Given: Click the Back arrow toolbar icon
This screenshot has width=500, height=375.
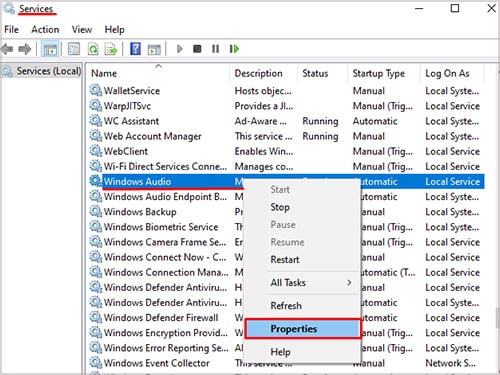Looking at the screenshot, I should [7, 49].
